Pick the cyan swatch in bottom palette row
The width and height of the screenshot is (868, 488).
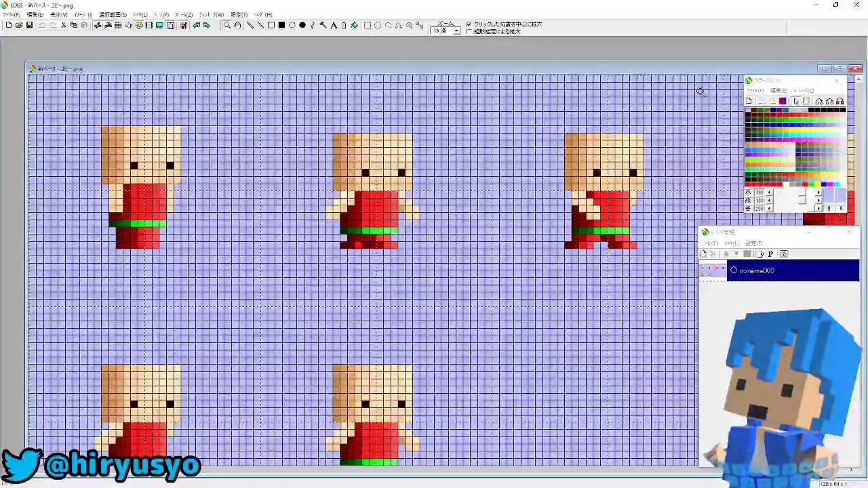tap(837, 184)
